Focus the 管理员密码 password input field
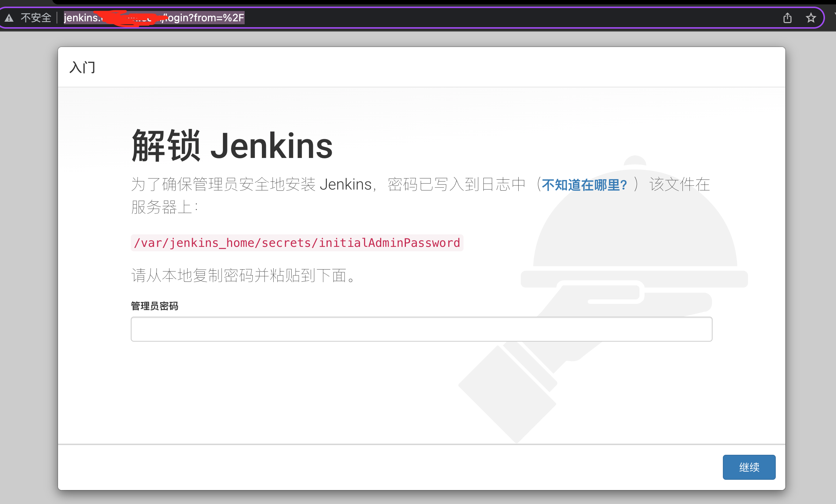836x504 pixels. point(421,329)
